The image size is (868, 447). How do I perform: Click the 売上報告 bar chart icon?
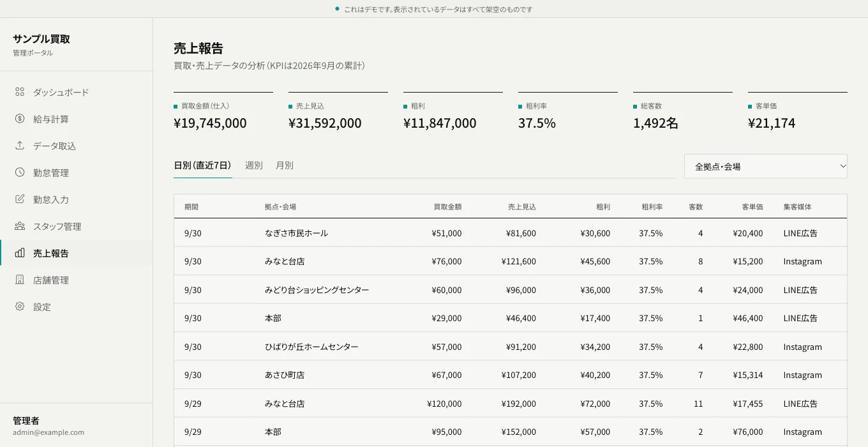20,253
